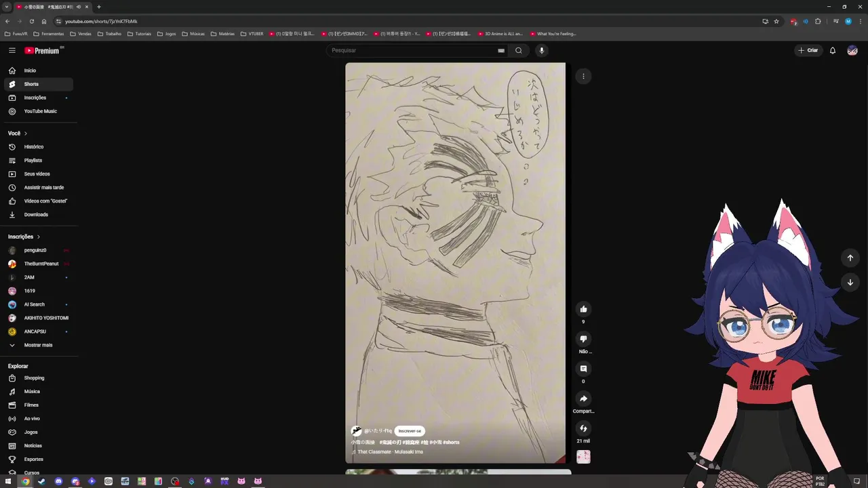Open AKIHITO YOSHITOMI channel
The height and width of the screenshot is (488, 868).
(x=39, y=318)
